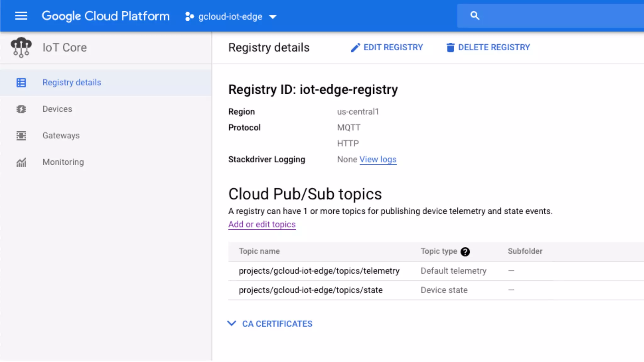The height and width of the screenshot is (362, 644).
Task: Click the Monitoring chart icon
Action: 21,162
